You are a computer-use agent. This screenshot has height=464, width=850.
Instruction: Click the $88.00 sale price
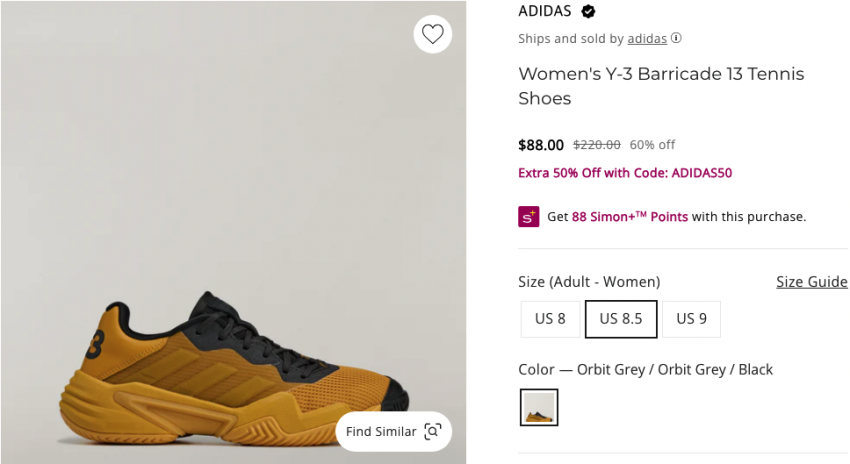click(541, 145)
